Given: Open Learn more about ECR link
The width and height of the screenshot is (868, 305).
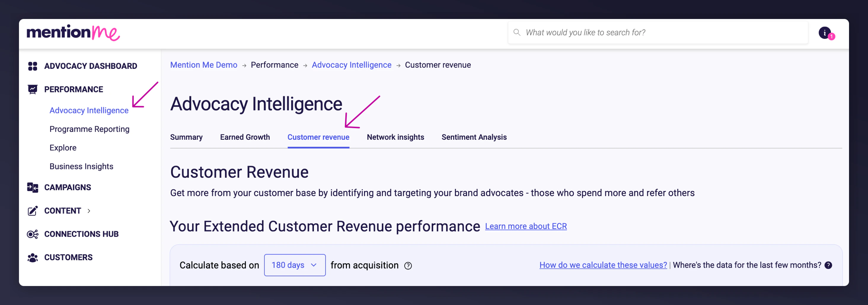Looking at the screenshot, I should tap(526, 226).
